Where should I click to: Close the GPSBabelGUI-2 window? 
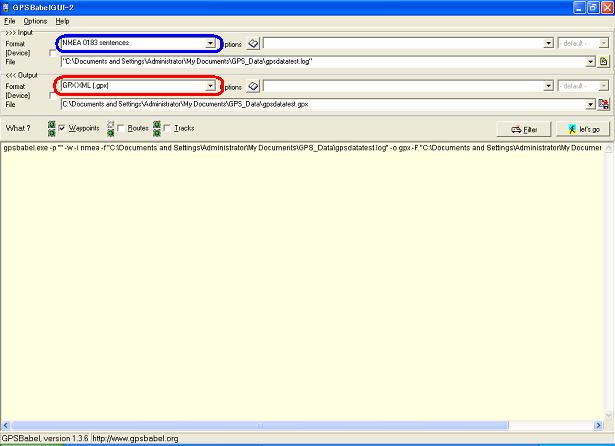coord(607,7)
